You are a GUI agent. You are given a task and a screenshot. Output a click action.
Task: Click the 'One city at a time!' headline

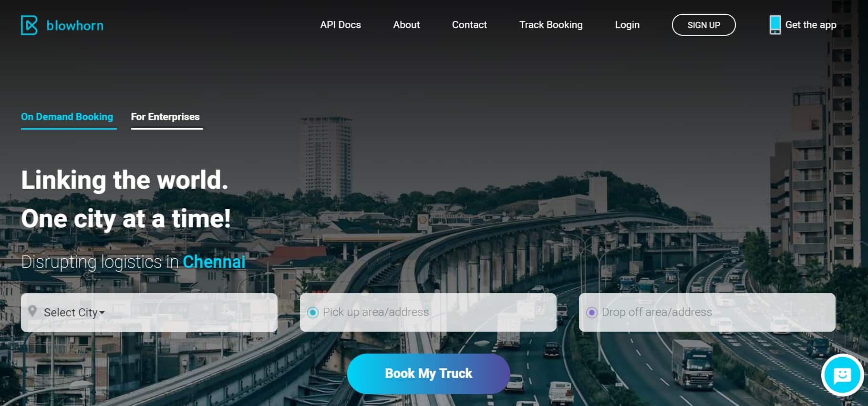pyautogui.click(x=126, y=219)
